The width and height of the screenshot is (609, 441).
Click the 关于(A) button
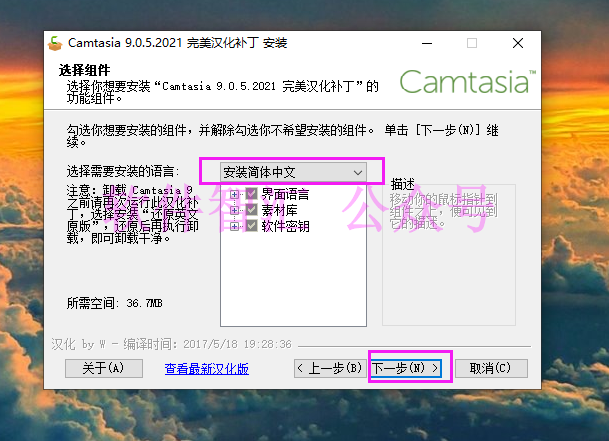[x=104, y=368]
